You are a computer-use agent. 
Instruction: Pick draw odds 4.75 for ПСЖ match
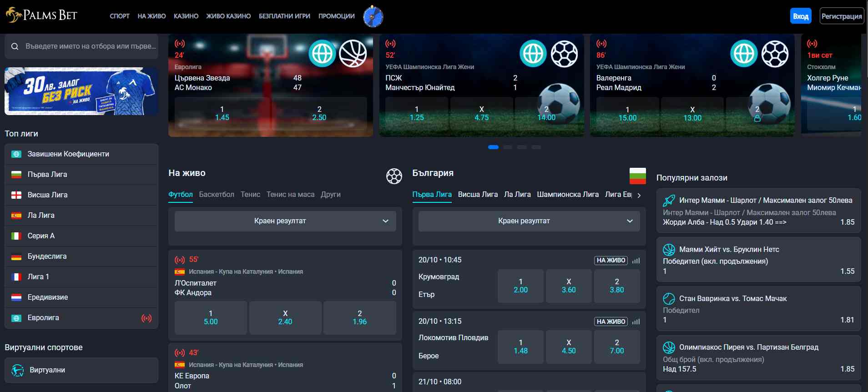(482, 114)
